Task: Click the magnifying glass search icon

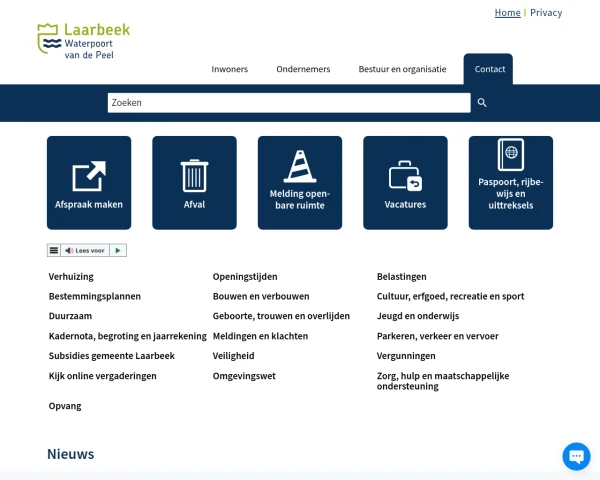Action: point(482,103)
